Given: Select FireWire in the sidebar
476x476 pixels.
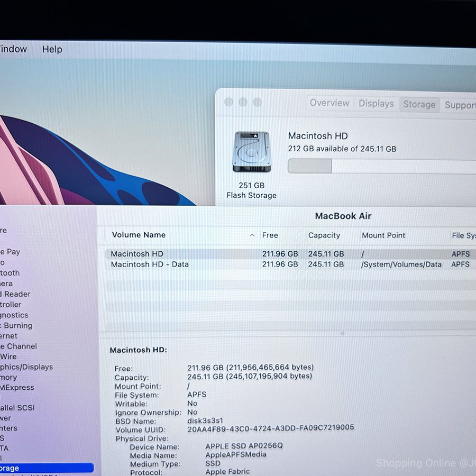Looking at the screenshot, I should coord(8,356).
